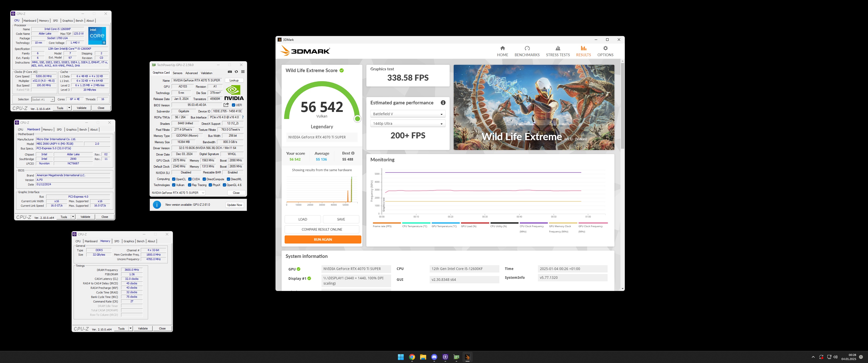Viewport: 868px width, 363px height.
Task: Click the Intel Core i5 logo in CPU-Z
Action: (97, 36)
